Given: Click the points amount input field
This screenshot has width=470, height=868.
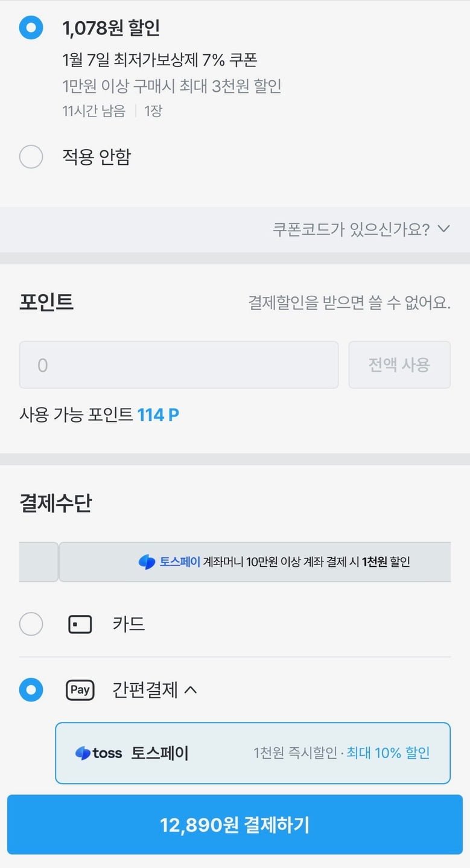Looking at the screenshot, I should [x=179, y=365].
